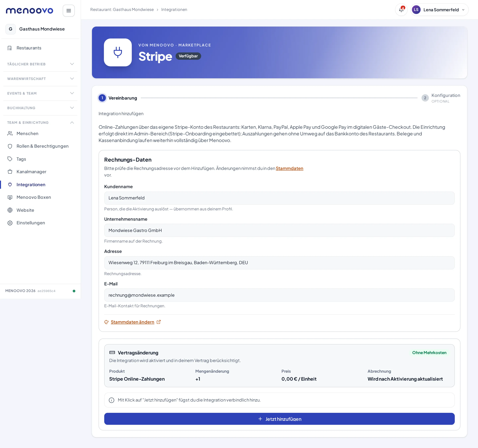Click the menoovo logo
The height and width of the screenshot is (448, 478).
tap(30, 11)
